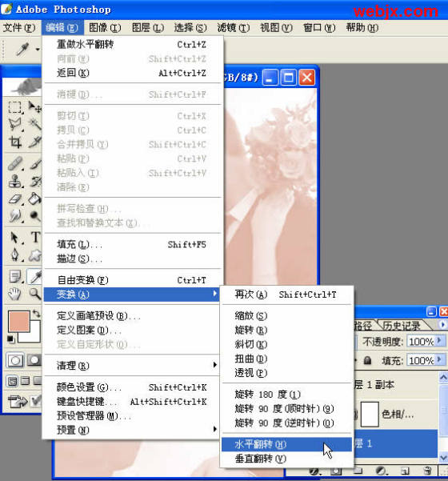Select the Brush tool in the toolbox

click(34, 163)
